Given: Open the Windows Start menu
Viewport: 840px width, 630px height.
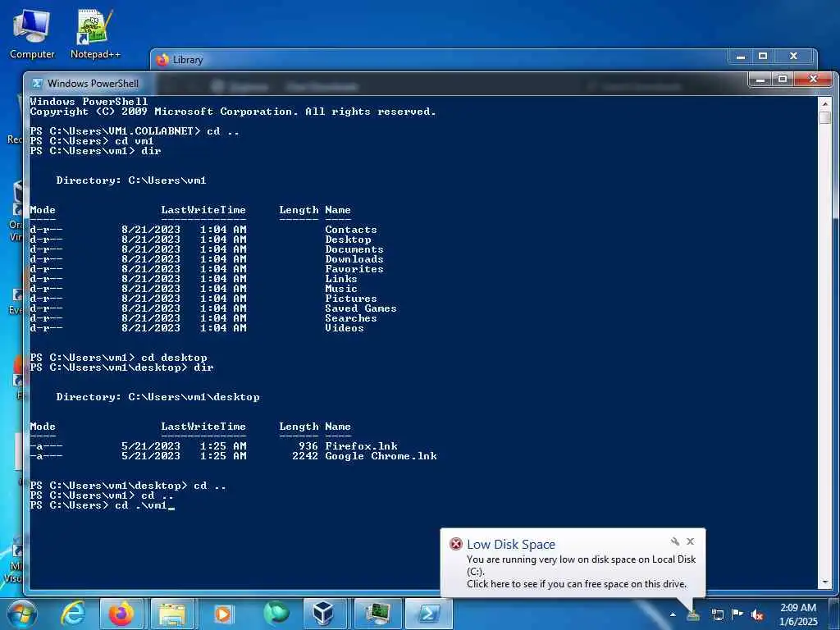Looking at the screenshot, I should coord(22,614).
